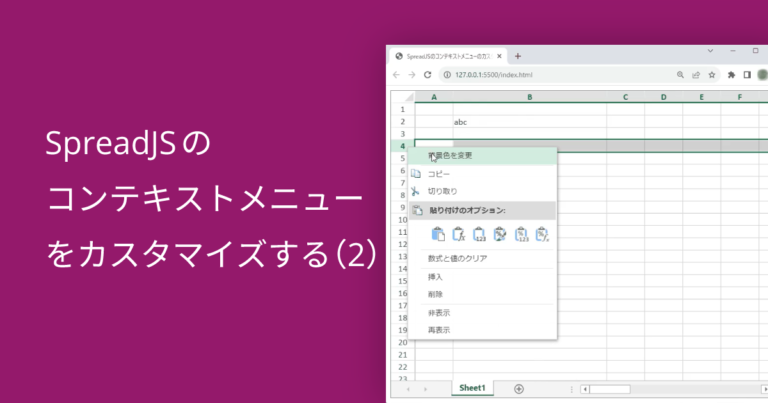Select row 4 header

click(x=403, y=146)
